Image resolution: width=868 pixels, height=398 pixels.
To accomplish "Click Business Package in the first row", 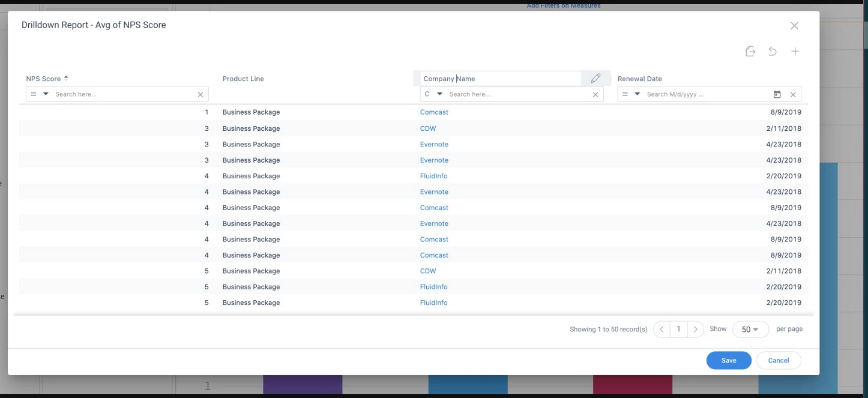I will click(x=251, y=112).
